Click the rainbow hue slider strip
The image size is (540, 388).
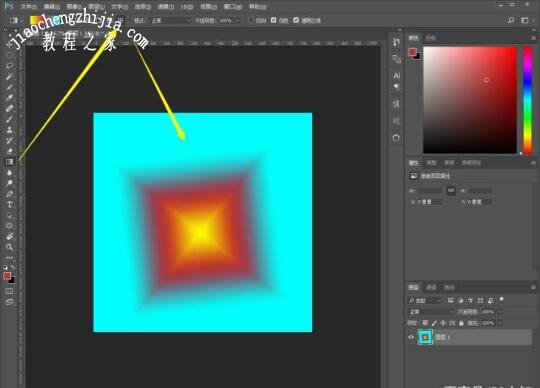pos(528,100)
